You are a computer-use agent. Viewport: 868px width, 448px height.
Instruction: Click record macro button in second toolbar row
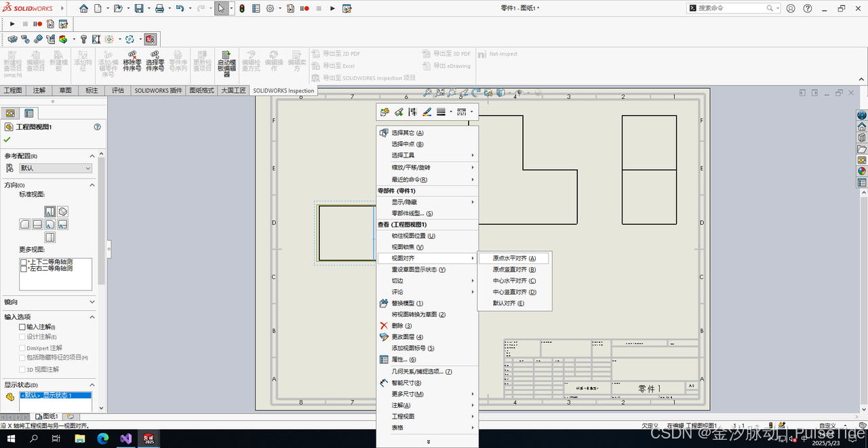coord(38,24)
